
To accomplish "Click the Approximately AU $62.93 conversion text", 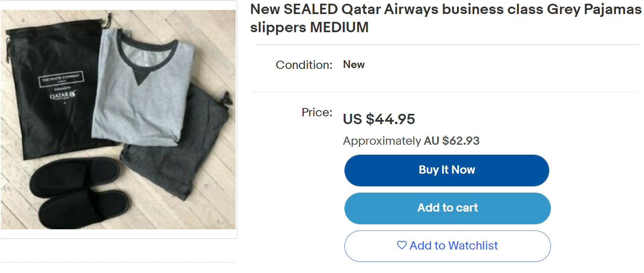I will point(411,141).
